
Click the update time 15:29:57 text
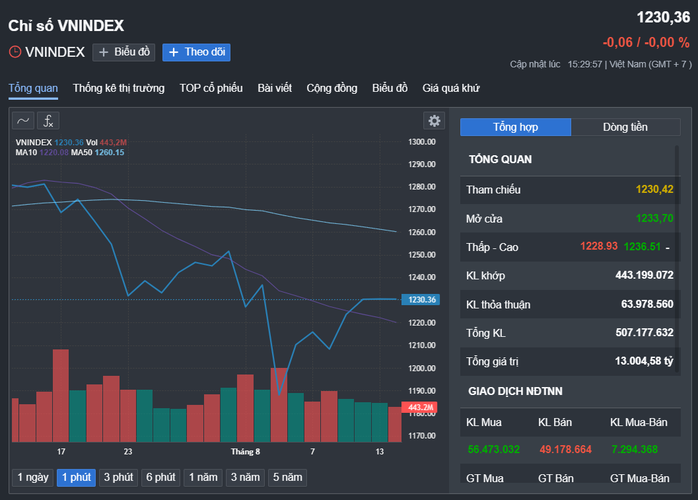coord(585,65)
